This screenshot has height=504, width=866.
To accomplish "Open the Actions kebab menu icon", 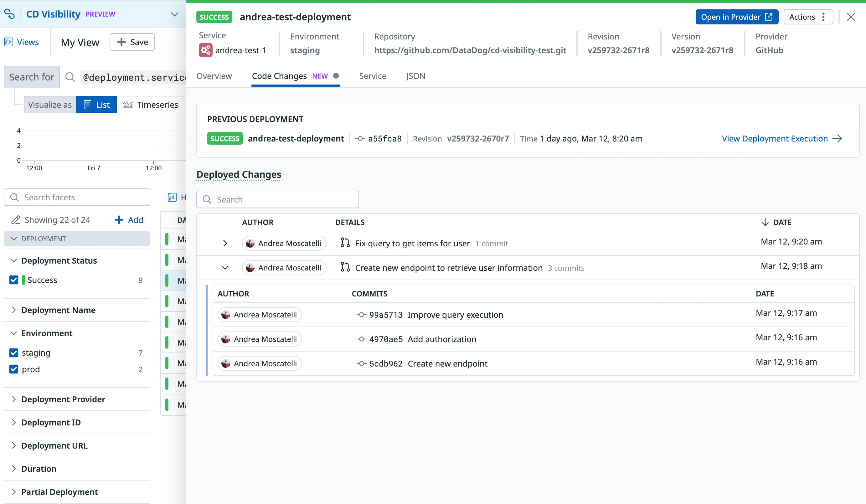I will (824, 17).
